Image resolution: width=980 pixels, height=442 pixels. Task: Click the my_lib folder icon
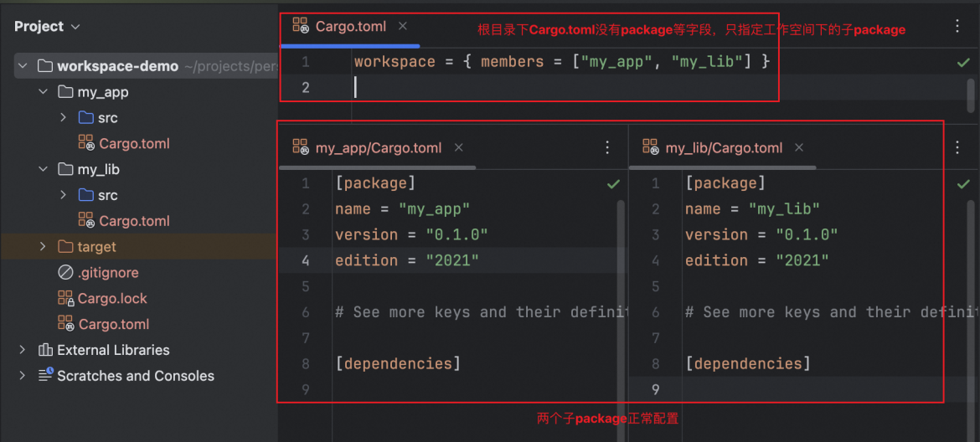pos(65,169)
